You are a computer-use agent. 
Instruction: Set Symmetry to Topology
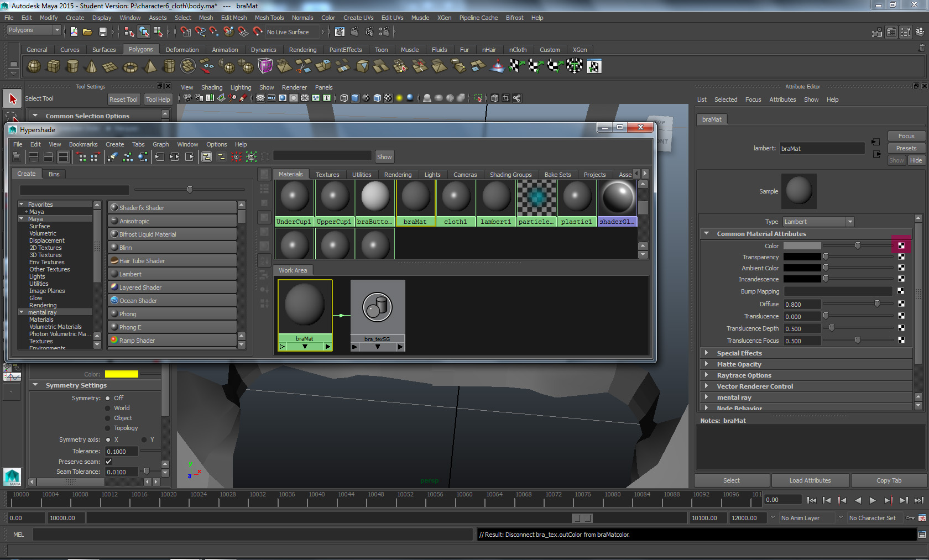(108, 428)
